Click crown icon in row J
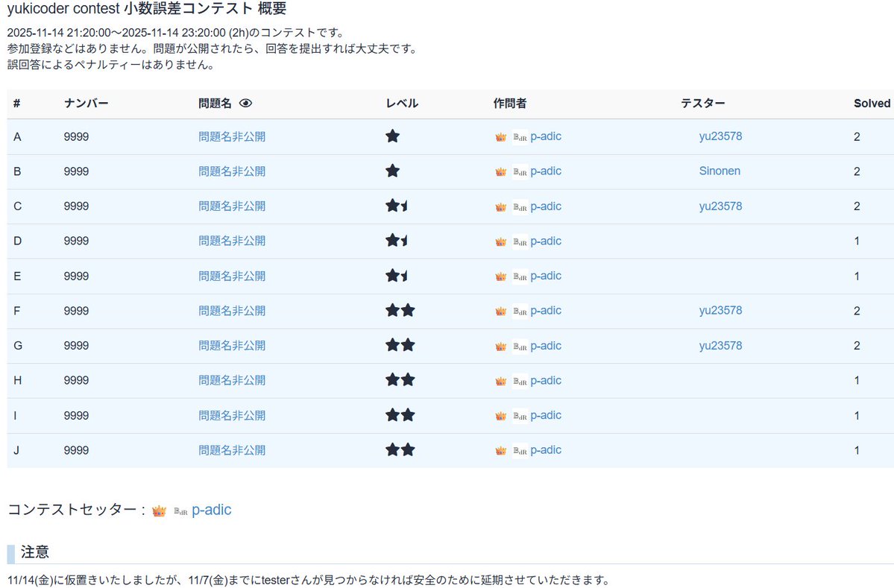 (500, 451)
